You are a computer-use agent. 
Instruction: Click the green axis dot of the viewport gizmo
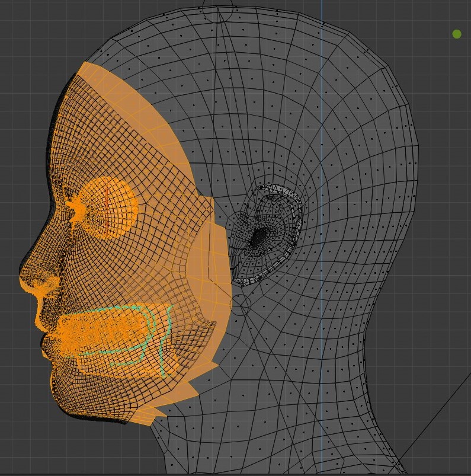[x=457, y=34]
